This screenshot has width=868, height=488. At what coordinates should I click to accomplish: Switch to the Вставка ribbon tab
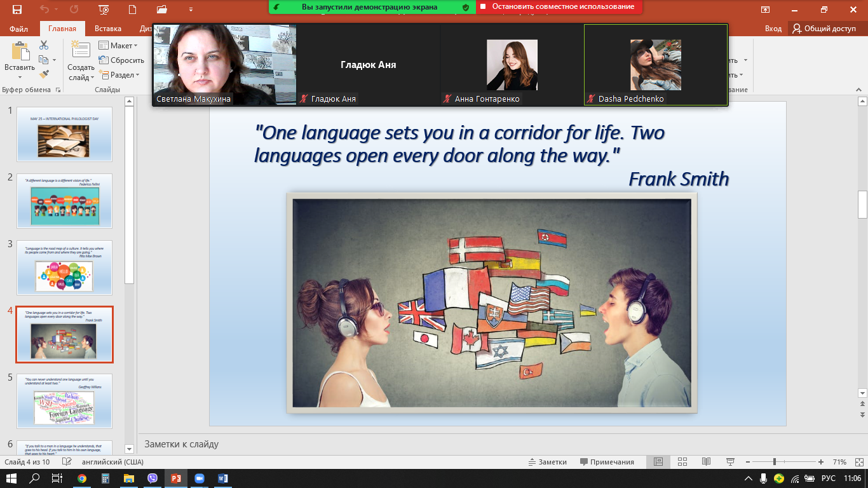point(108,29)
